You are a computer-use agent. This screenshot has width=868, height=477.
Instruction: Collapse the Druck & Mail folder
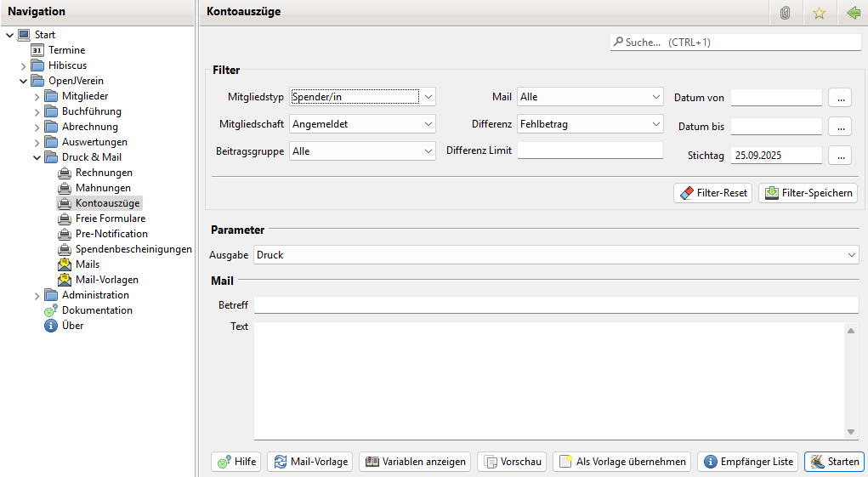pyautogui.click(x=37, y=158)
